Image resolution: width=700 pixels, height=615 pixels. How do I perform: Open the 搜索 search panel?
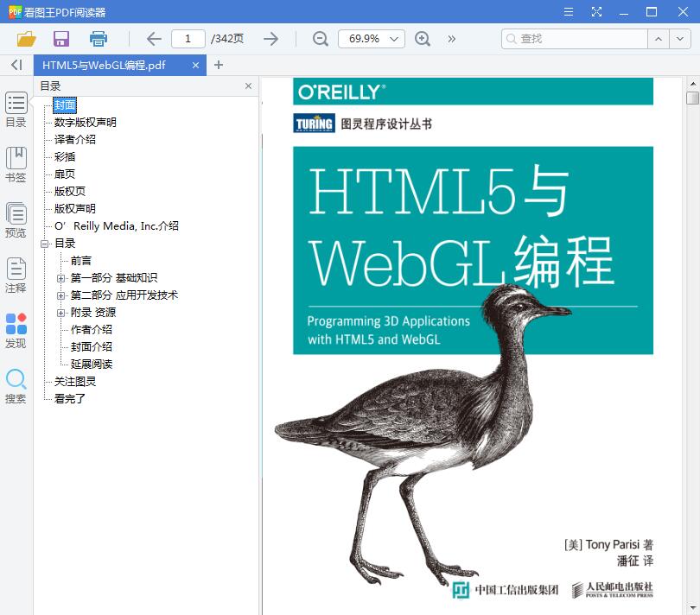click(16, 384)
